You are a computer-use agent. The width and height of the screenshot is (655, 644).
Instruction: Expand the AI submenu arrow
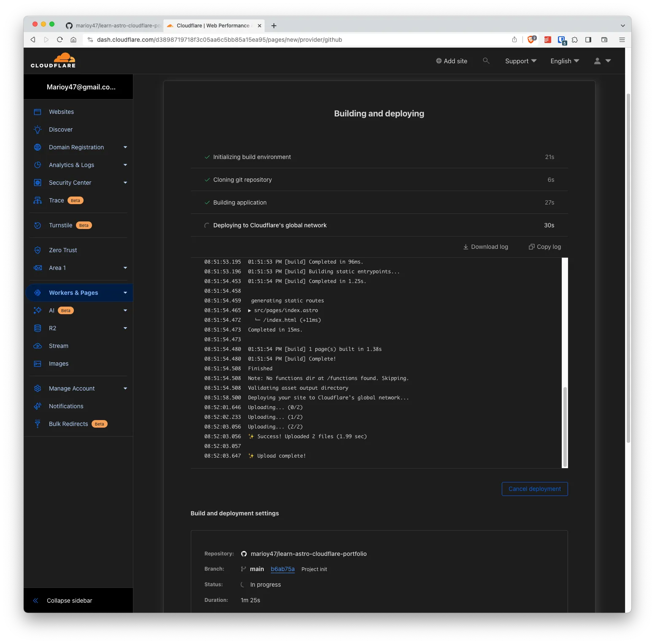click(125, 310)
